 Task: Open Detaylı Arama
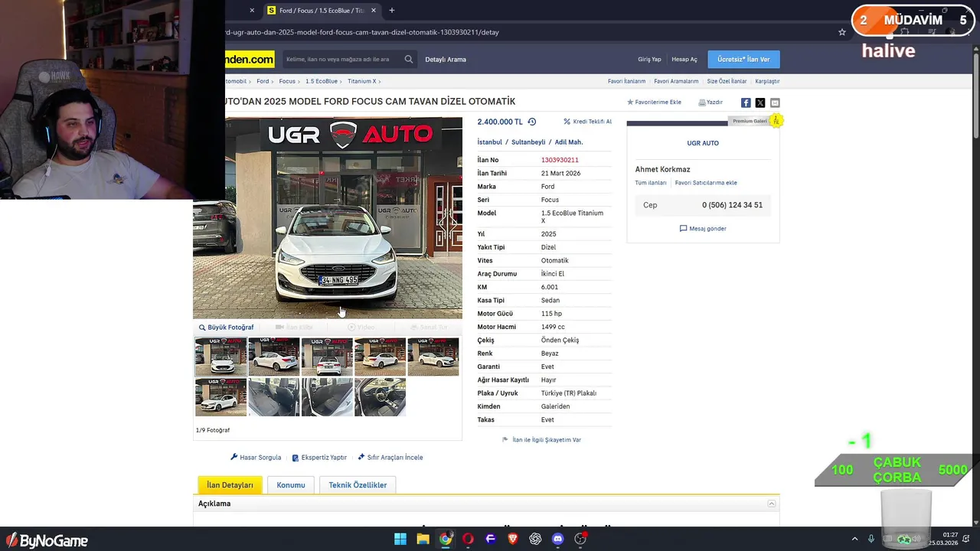point(446,59)
